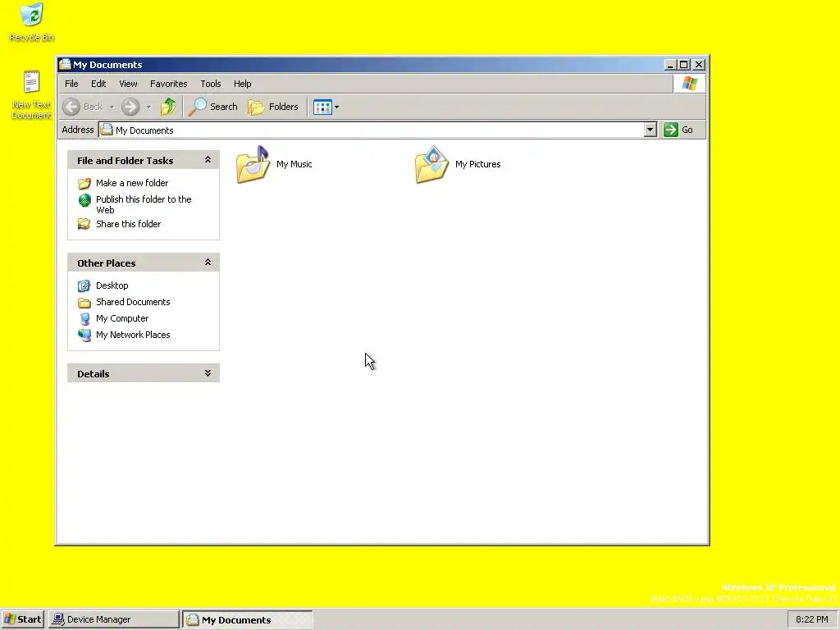Select the My Music label text

pyautogui.click(x=294, y=164)
